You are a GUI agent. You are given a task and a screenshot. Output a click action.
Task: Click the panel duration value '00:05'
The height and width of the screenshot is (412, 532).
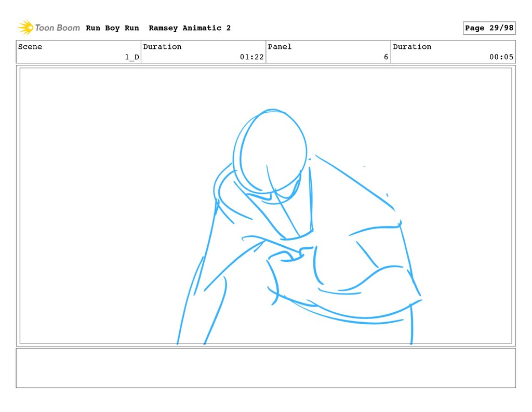click(501, 57)
